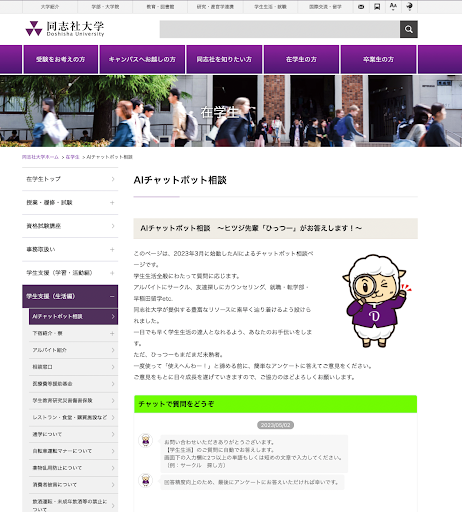Open レストラン・食堂・購買施設など in the sidebar
The width and height of the screenshot is (462, 512).
(x=73, y=417)
